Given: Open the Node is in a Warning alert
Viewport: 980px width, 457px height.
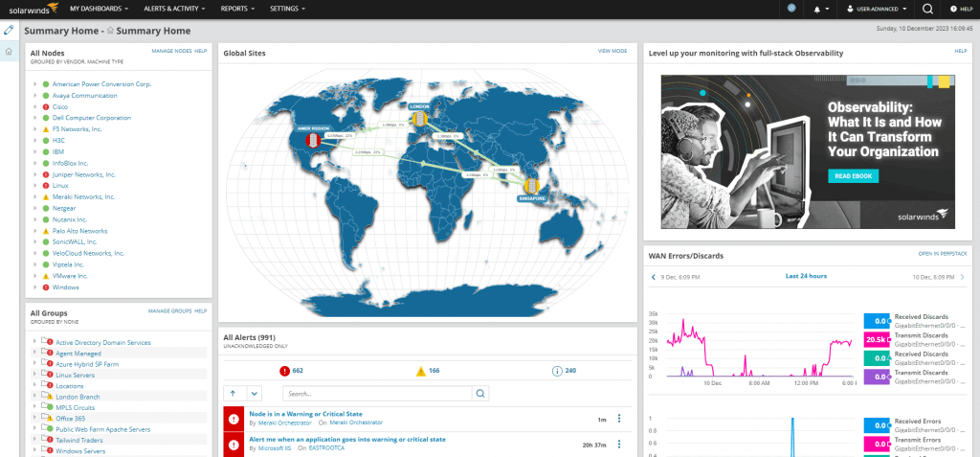Looking at the screenshot, I should tap(305, 414).
